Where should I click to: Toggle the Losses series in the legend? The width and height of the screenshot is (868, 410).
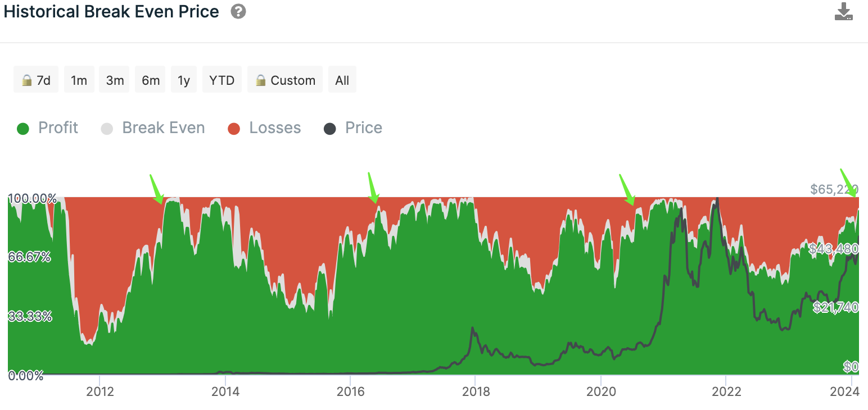click(x=264, y=128)
